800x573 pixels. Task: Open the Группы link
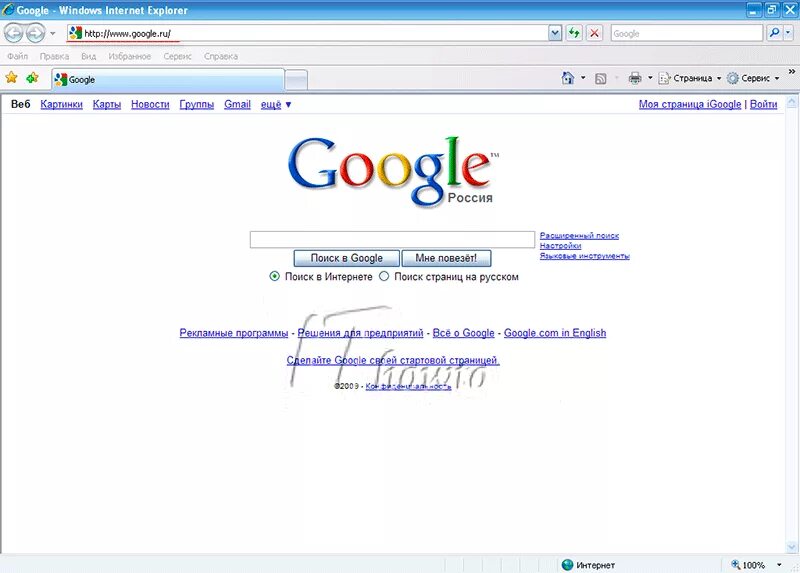pyautogui.click(x=196, y=104)
